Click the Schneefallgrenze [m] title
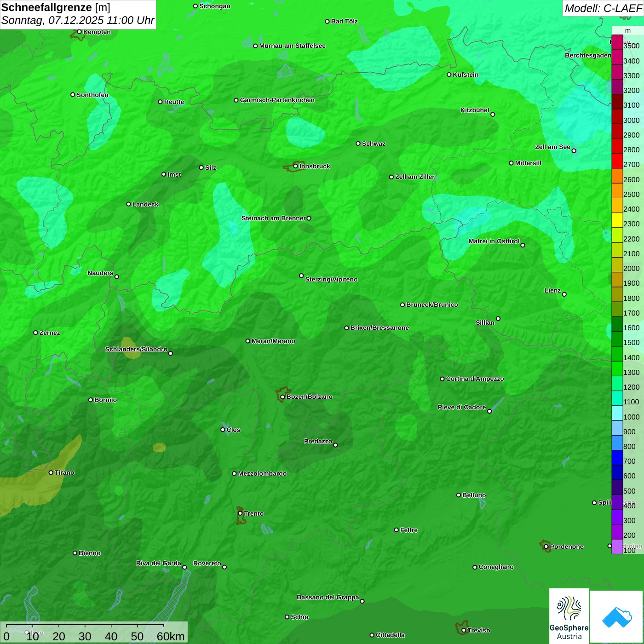This screenshot has width=644, height=644. point(56,7)
